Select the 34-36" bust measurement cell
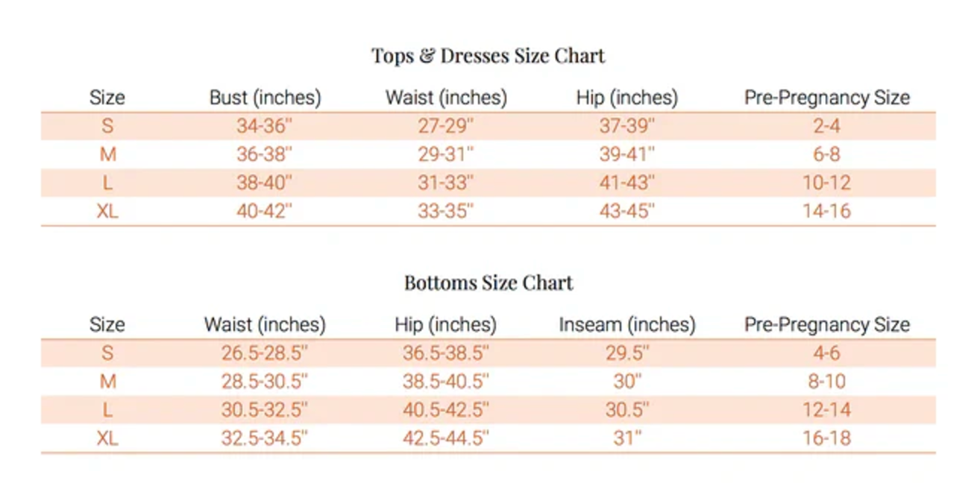 (265, 126)
